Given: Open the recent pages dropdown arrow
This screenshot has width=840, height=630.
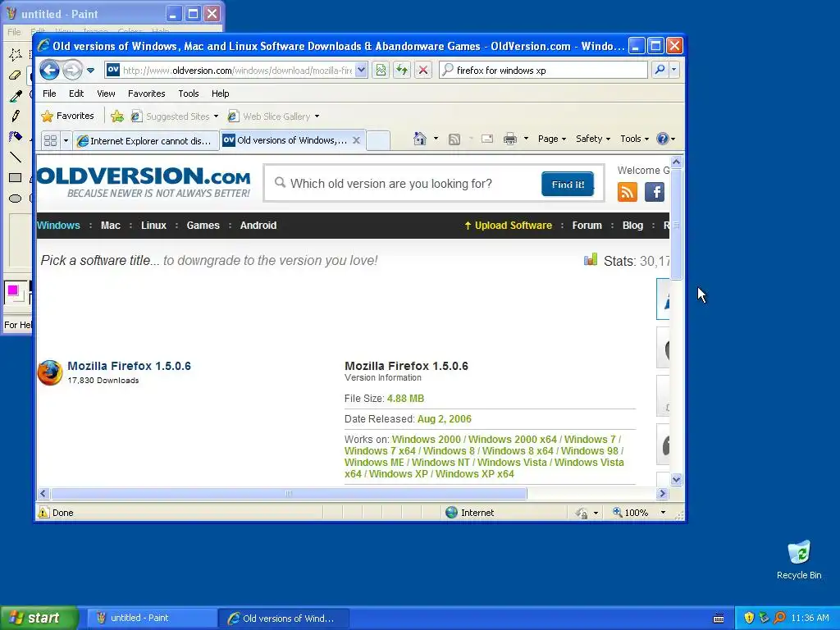Looking at the screenshot, I should coord(90,71).
